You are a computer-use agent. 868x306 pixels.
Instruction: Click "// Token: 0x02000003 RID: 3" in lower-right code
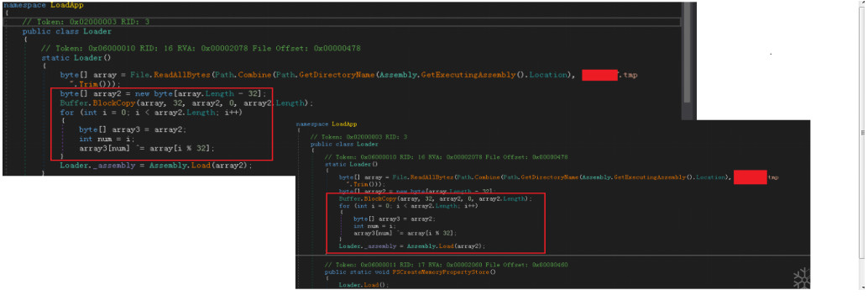click(x=358, y=136)
